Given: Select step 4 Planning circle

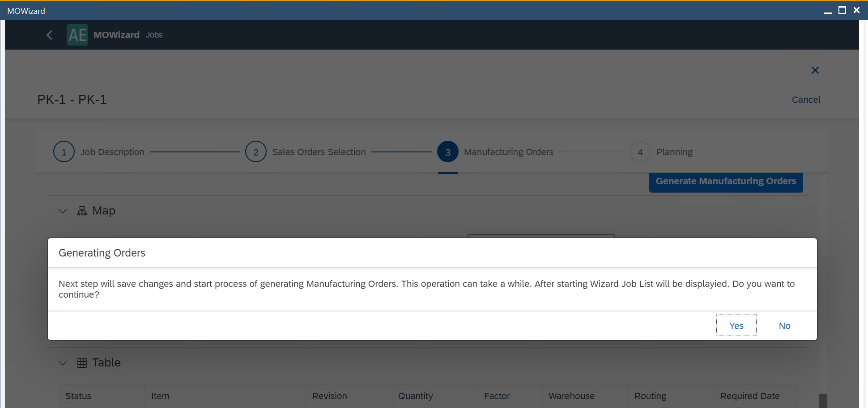Looking at the screenshot, I should (640, 152).
